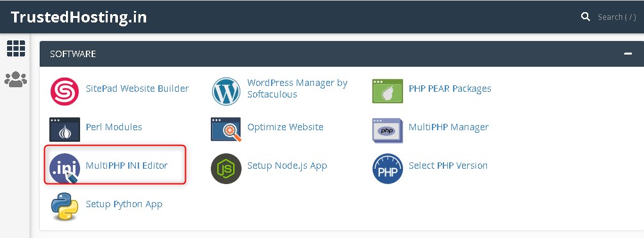Open the WordPress Manager by Softaculous link
Viewport: 644px width, 238px height.
pos(297,89)
